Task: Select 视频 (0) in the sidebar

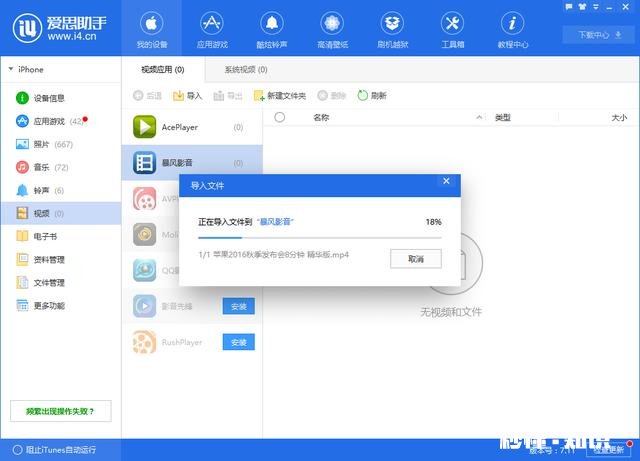Action: [x=61, y=213]
